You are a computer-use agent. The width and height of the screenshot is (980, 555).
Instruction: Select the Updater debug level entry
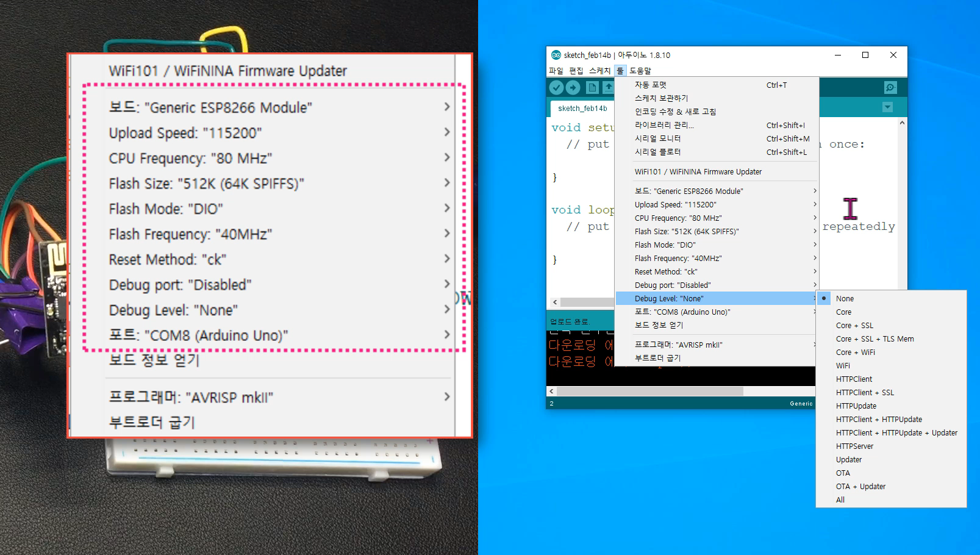point(891,459)
